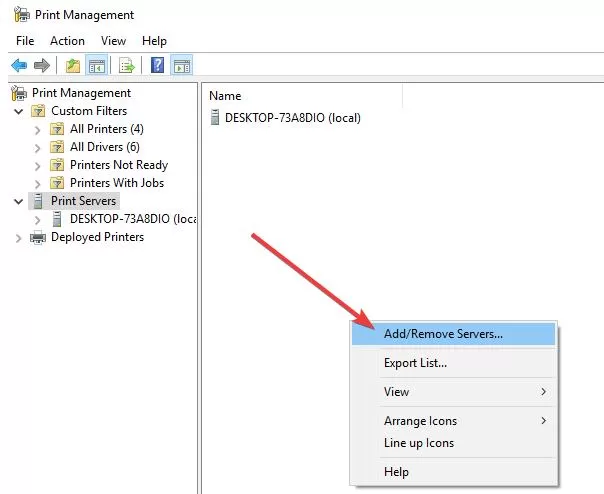Select the Printers With Jobs label
Screen dimensions: 604x494
tap(117, 183)
